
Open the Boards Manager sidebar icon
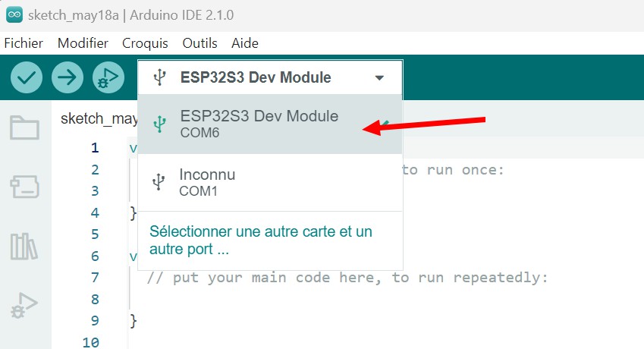click(24, 187)
